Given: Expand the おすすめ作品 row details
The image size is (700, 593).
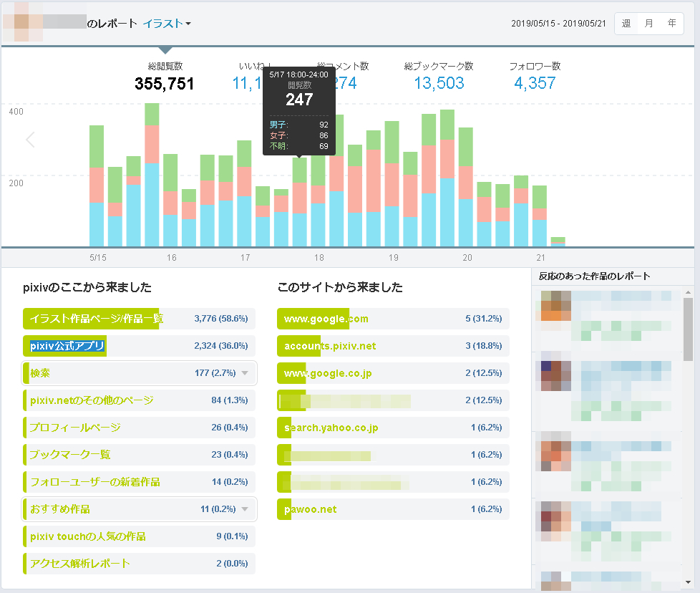Looking at the screenshot, I should coord(245,509).
